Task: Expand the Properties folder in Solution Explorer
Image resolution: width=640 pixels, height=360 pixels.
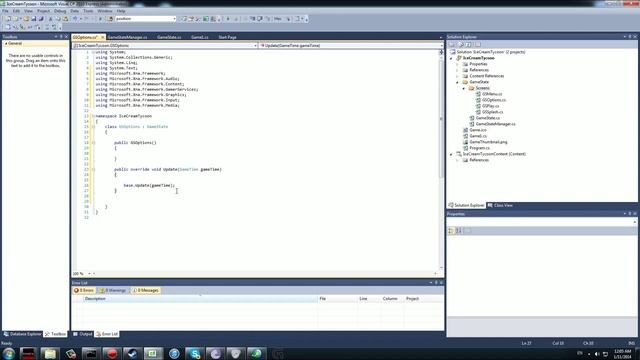Action: (x=457, y=64)
